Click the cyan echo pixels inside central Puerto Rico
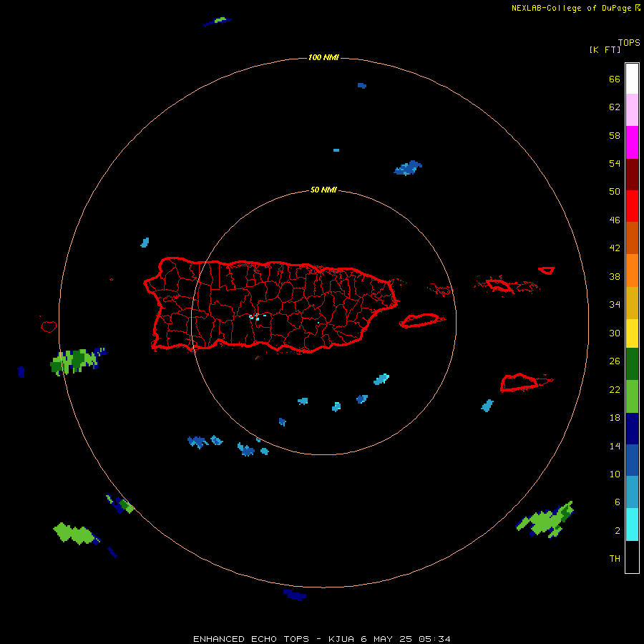This screenshot has height=644, width=644. pyautogui.click(x=257, y=317)
